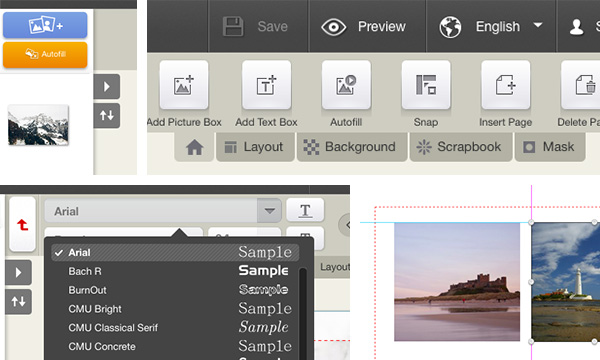Viewport: 600px width, 360px height.
Task: Select the lighthouse photo on canvas
Action: pyautogui.click(x=566, y=282)
